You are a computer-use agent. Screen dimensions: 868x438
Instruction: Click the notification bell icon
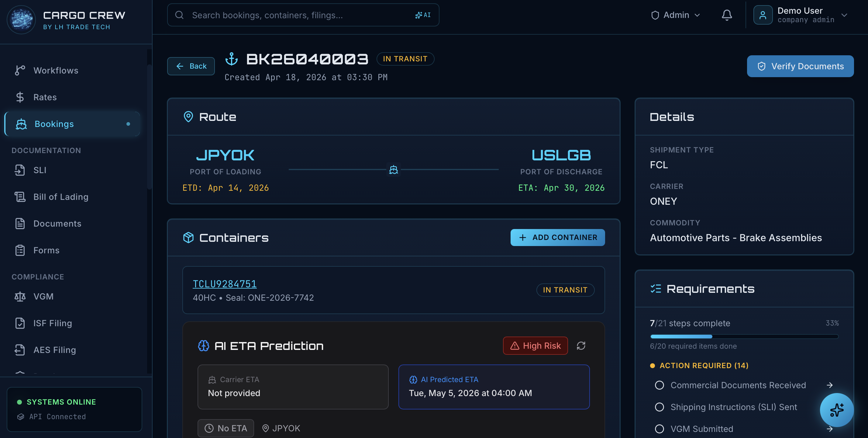coord(726,15)
